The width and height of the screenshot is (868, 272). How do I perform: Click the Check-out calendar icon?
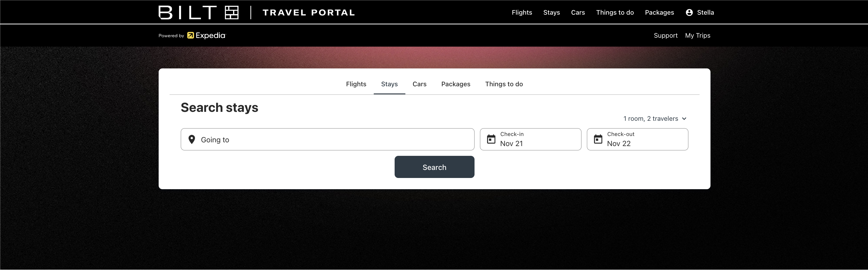click(598, 139)
